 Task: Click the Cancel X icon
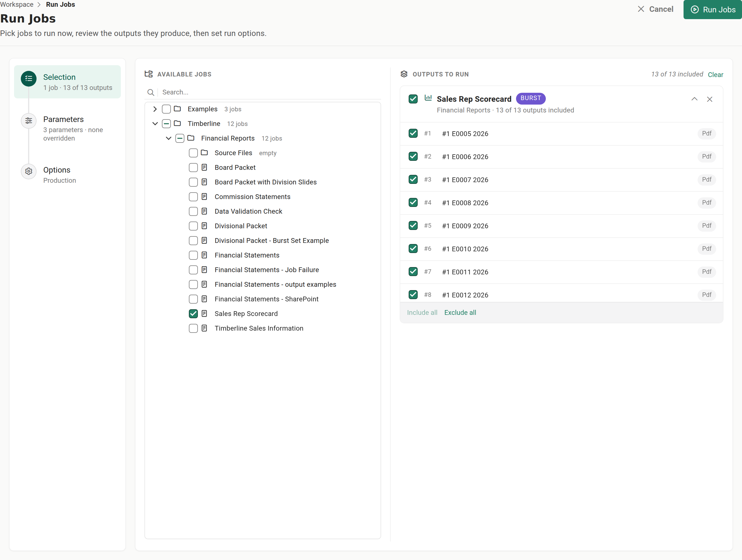(x=641, y=9)
